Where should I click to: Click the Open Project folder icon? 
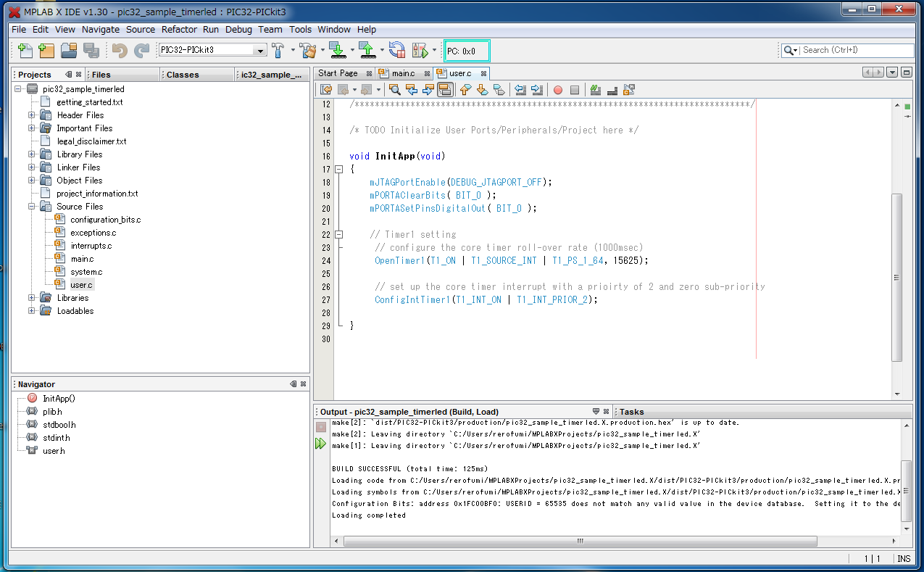tap(69, 50)
